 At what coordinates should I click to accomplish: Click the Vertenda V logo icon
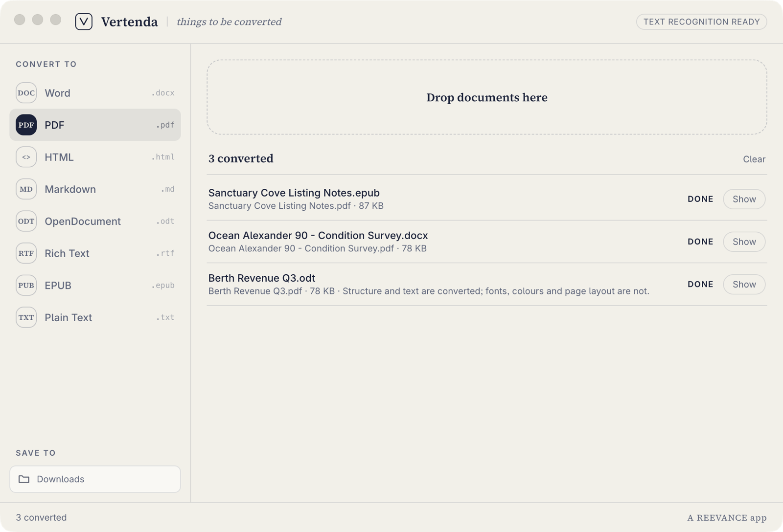(x=84, y=22)
